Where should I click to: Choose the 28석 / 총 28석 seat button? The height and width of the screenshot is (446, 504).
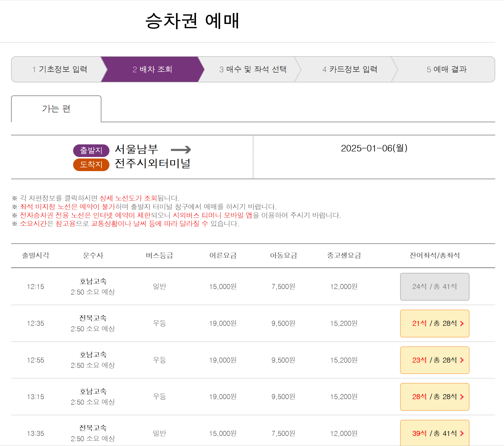(x=434, y=397)
